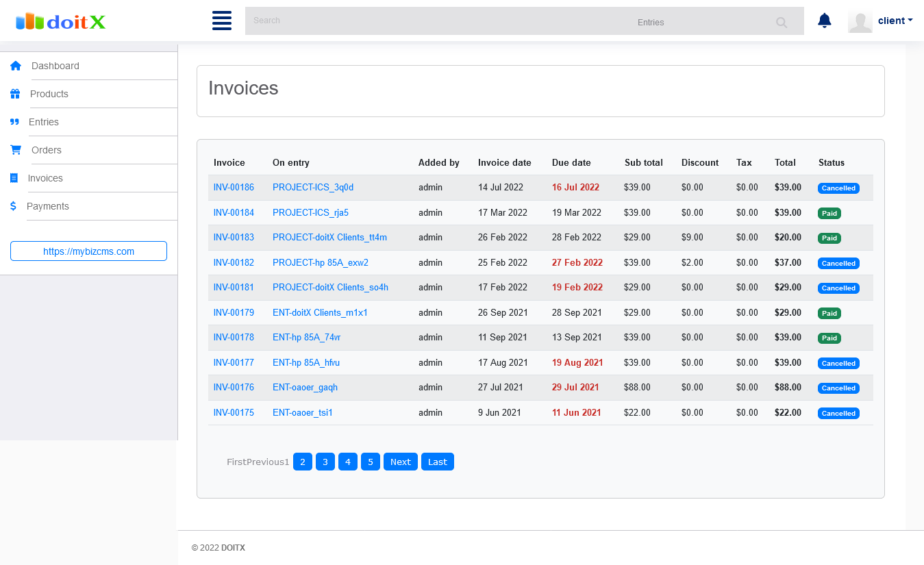This screenshot has width=924, height=565.
Task: Select Invoices in the sidebar
Action: (45, 178)
